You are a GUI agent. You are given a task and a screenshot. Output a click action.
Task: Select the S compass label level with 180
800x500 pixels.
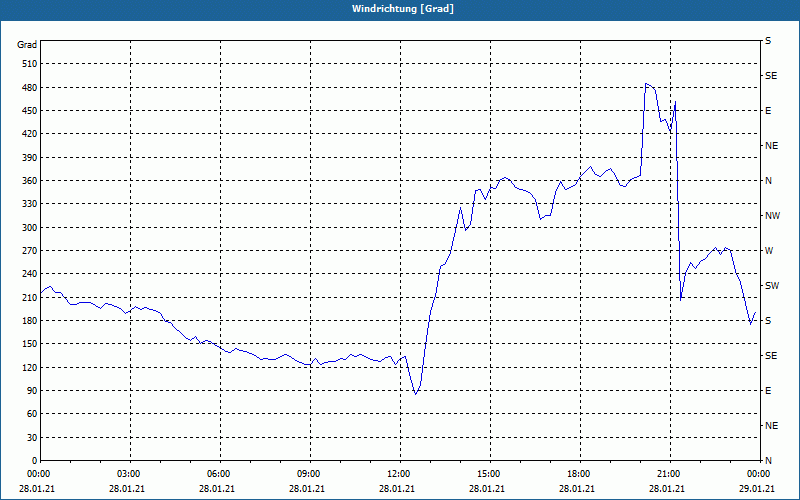point(768,321)
